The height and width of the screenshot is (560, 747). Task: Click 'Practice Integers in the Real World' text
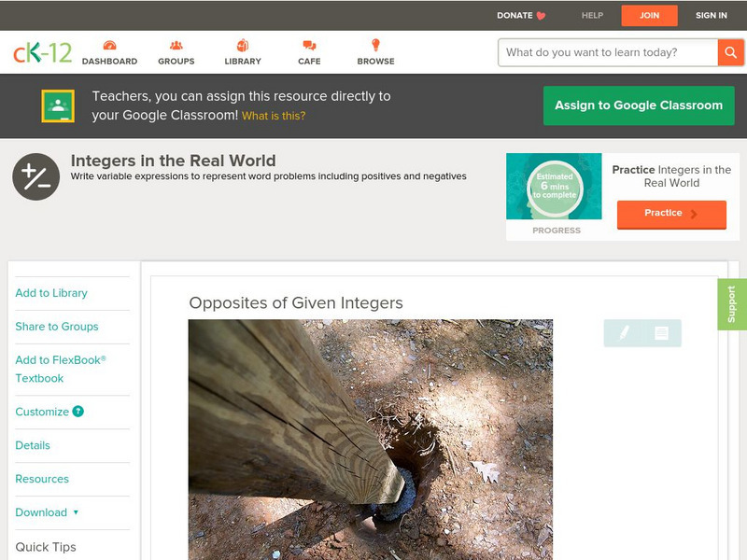tap(671, 176)
